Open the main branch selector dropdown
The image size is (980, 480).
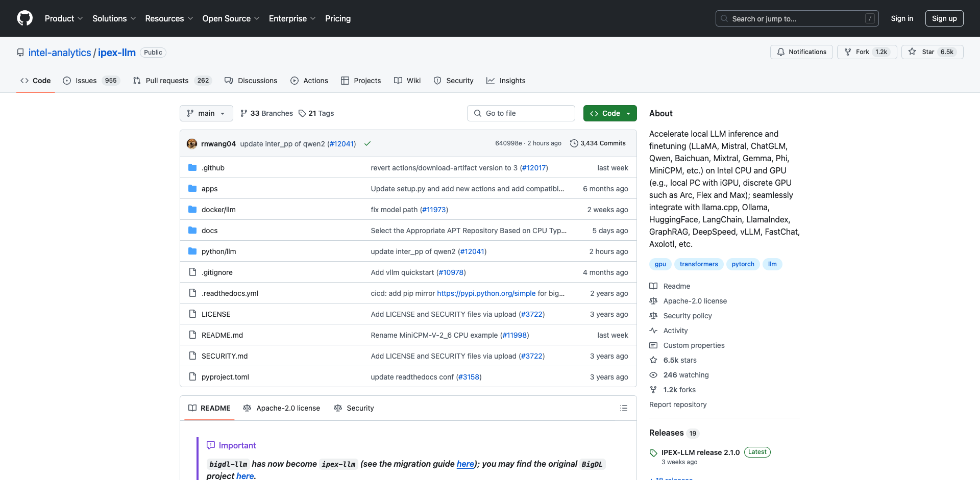click(206, 113)
